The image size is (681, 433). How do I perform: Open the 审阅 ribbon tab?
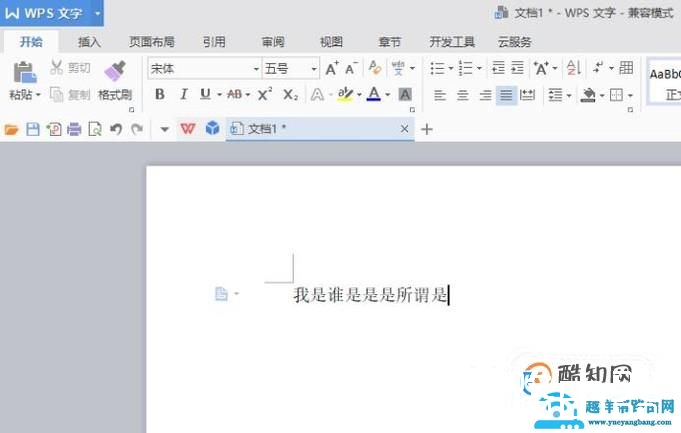273,42
